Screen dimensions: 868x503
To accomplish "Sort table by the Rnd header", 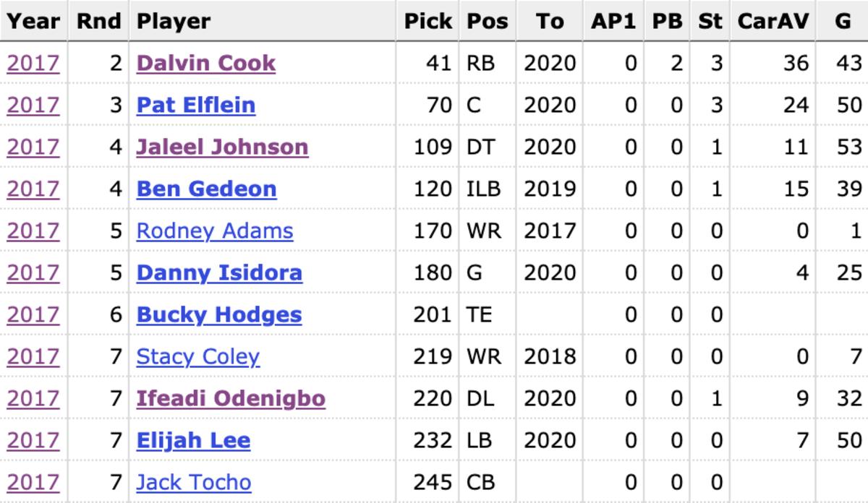I will click(x=99, y=21).
